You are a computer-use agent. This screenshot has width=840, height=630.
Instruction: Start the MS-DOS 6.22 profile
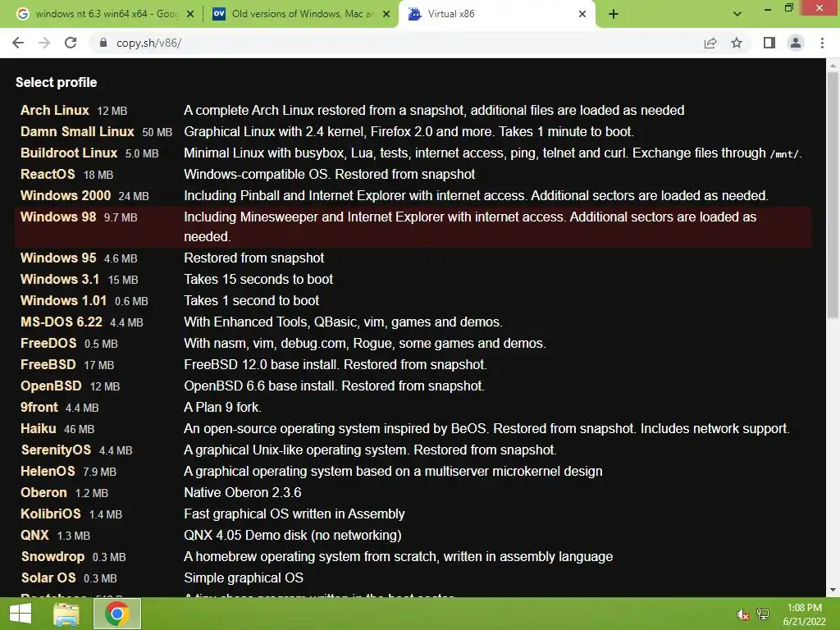(61, 322)
